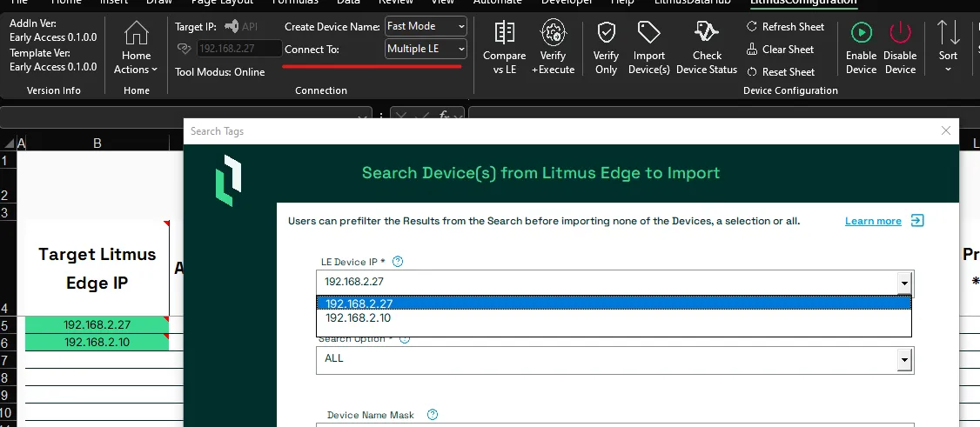The width and height of the screenshot is (980, 427).
Task: Open Home Actions menu icon
Action: tap(137, 32)
